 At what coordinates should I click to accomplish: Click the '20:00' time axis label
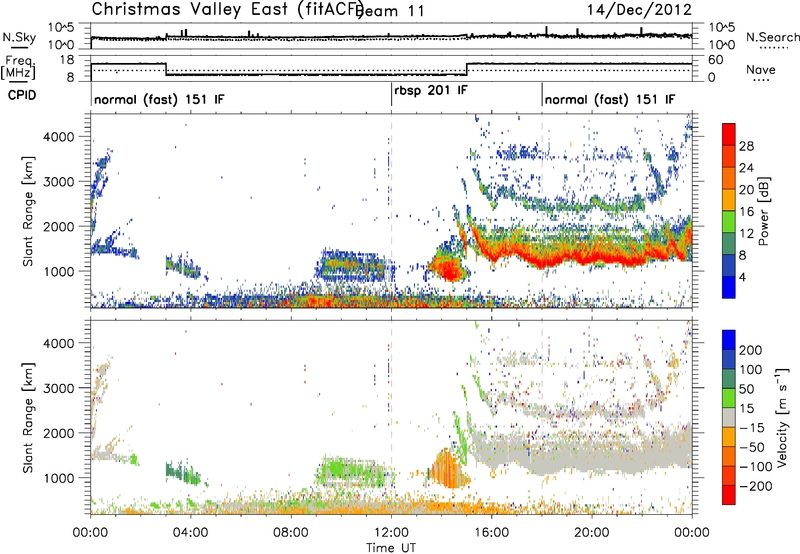[591, 533]
